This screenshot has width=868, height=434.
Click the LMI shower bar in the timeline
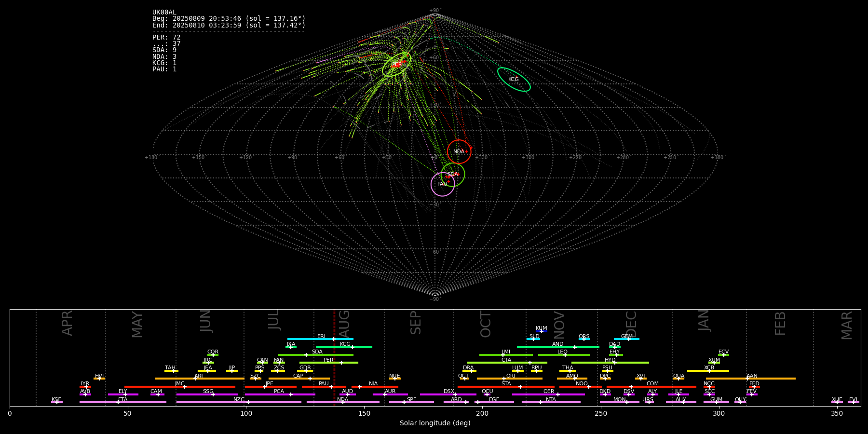(x=506, y=355)
